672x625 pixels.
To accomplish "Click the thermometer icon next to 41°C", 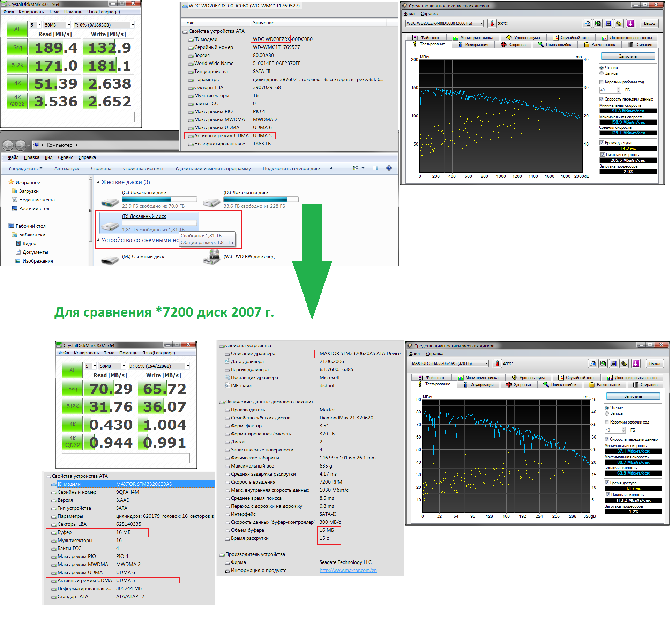I will pyautogui.click(x=497, y=363).
